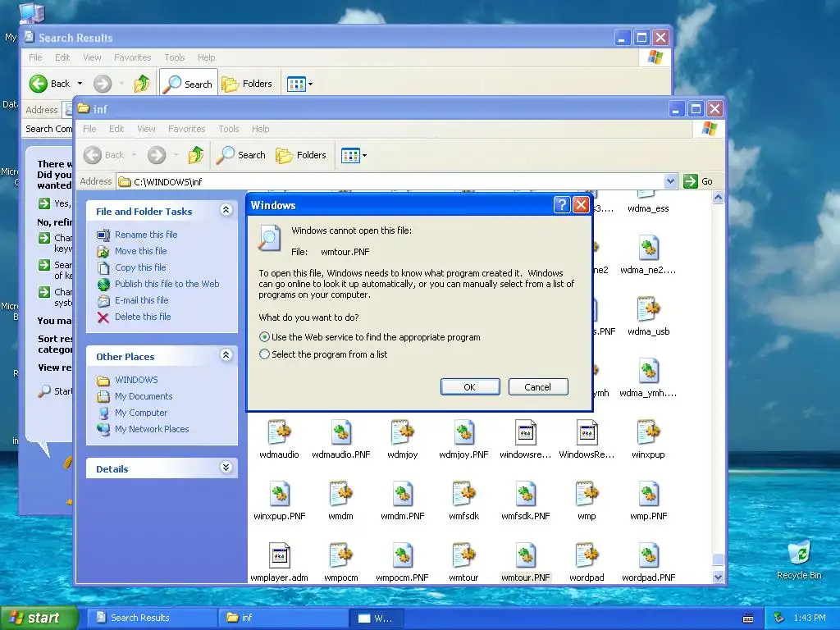Click 'Delete this file' link

point(143,317)
